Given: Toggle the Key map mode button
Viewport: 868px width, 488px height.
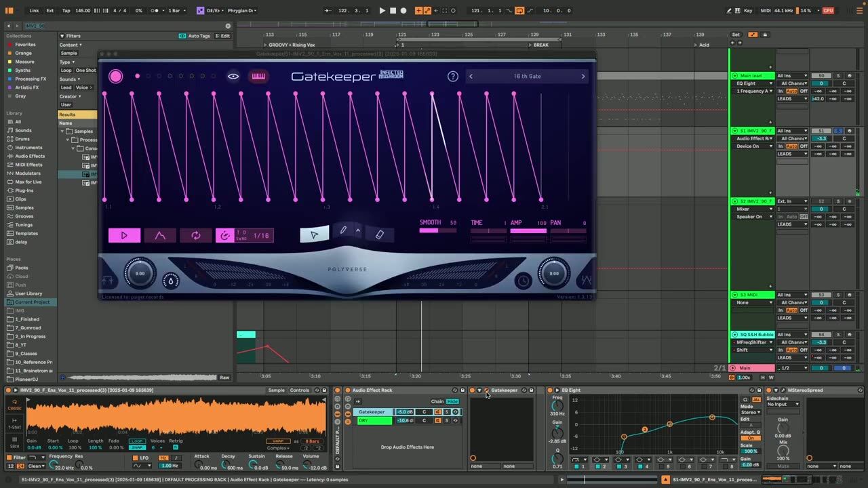Looking at the screenshot, I should pyautogui.click(x=748, y=11).
